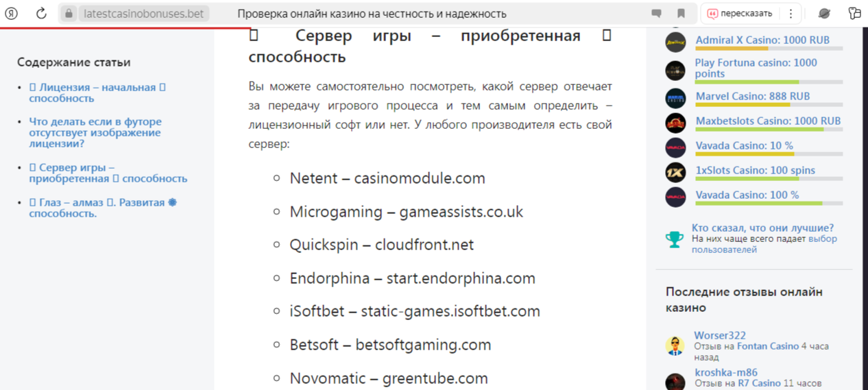Screen dimensions: 868x390
Task: Click the trophy icon beside 'Кто сказал'
Action: click(675, 239)
